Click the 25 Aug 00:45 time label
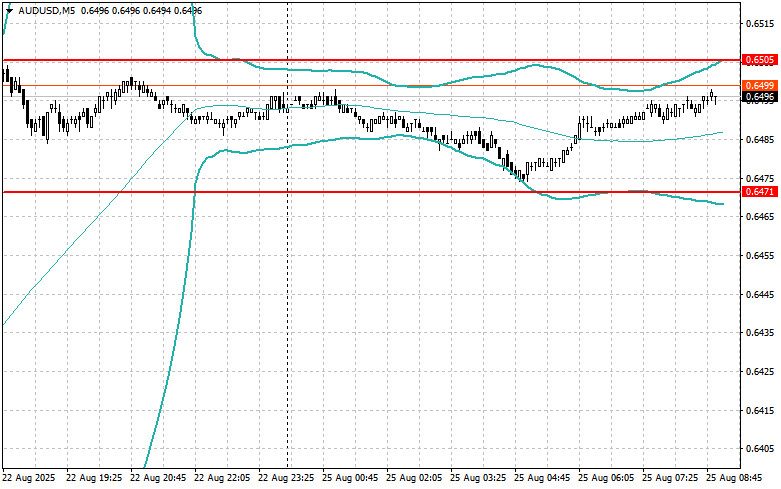The image size is (781, 489). click(x=350, y=478)
